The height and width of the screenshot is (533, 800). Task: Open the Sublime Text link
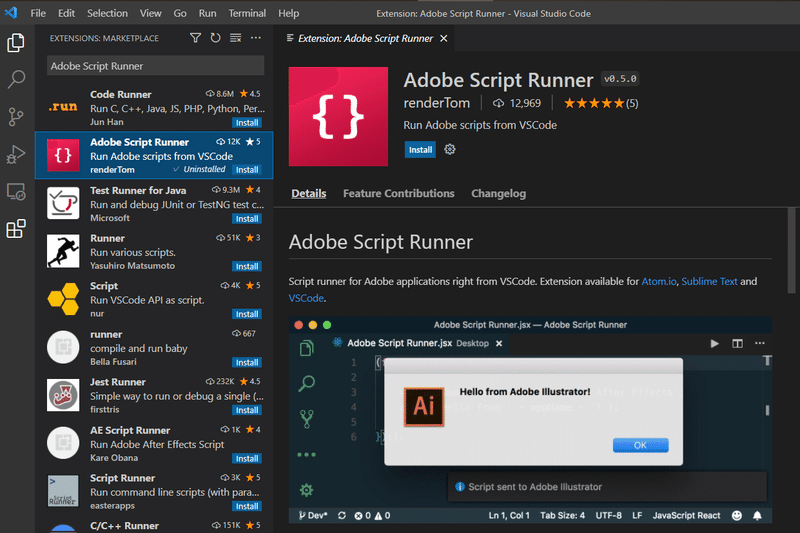(709, 281)
